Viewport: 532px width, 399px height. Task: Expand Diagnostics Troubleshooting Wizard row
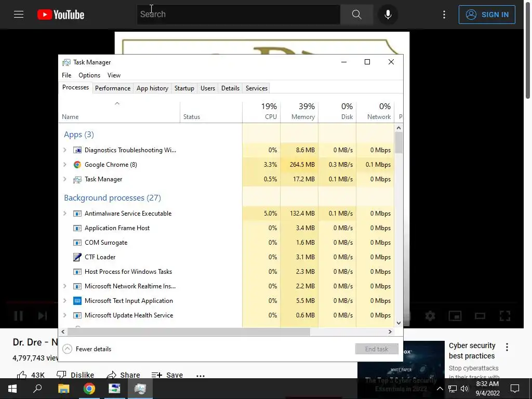tap(65, 150)
